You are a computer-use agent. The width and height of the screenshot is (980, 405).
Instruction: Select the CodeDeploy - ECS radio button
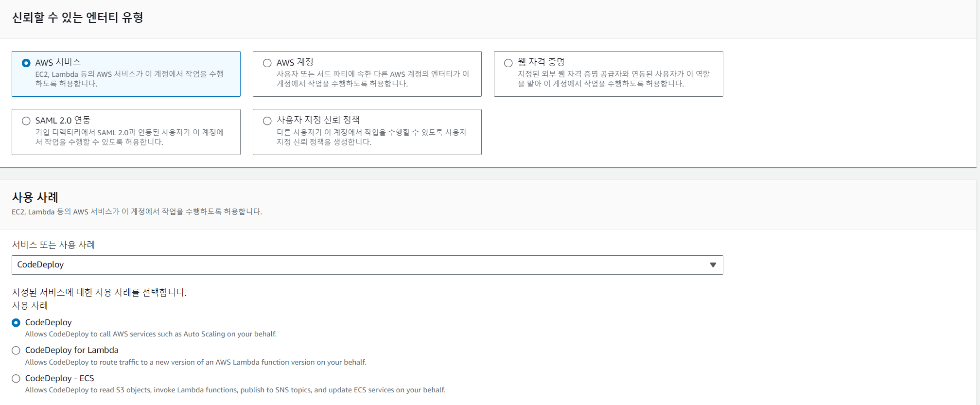click(16, 379)
